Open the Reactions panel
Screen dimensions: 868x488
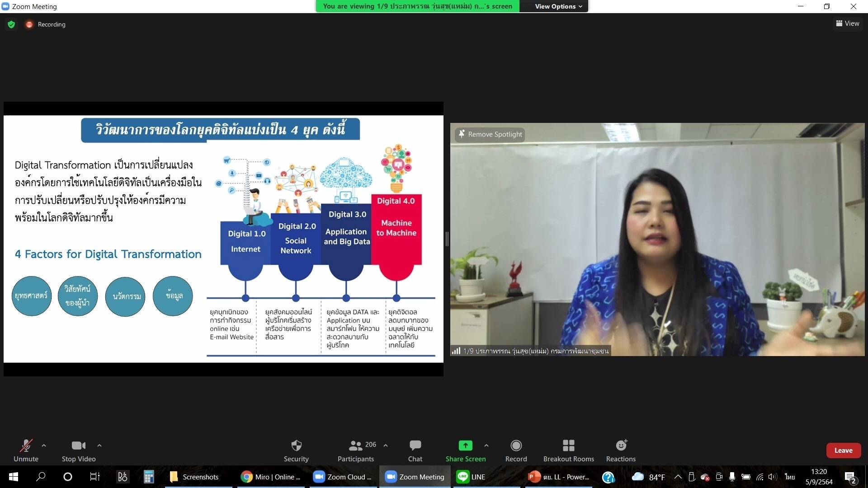point(620,450)
